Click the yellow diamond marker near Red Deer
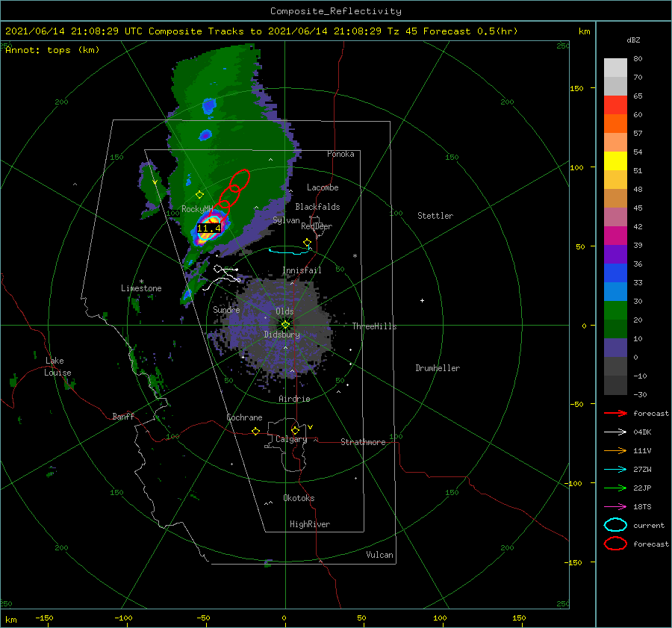The width and height of the screenshot is (672, 628). pos(307,243)
